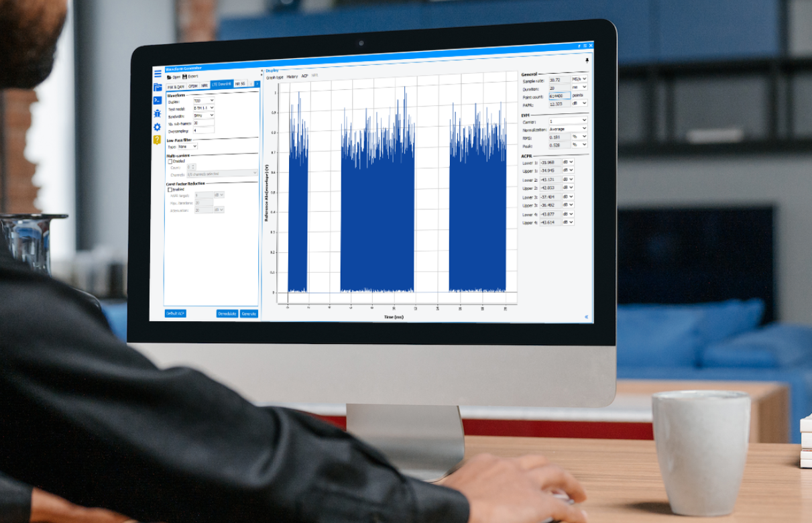Click the bug debug icon
The image size is (812, 523).
point(158,114)
